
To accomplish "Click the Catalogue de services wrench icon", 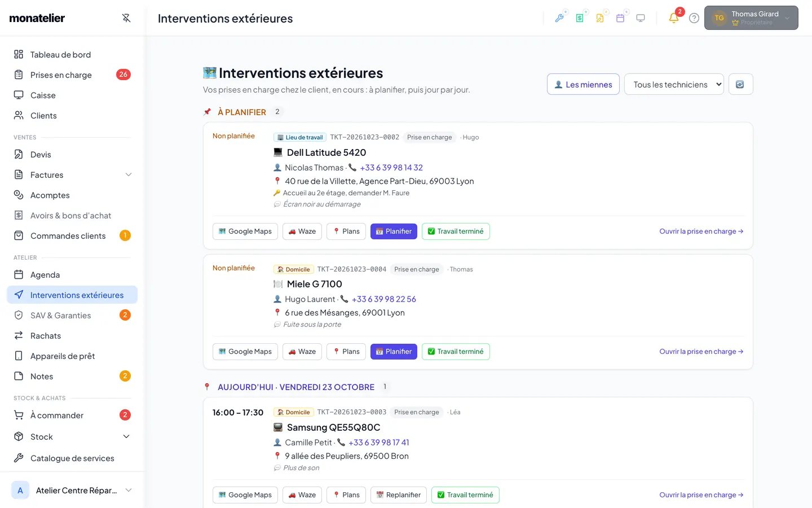I will tap(19, 458).
